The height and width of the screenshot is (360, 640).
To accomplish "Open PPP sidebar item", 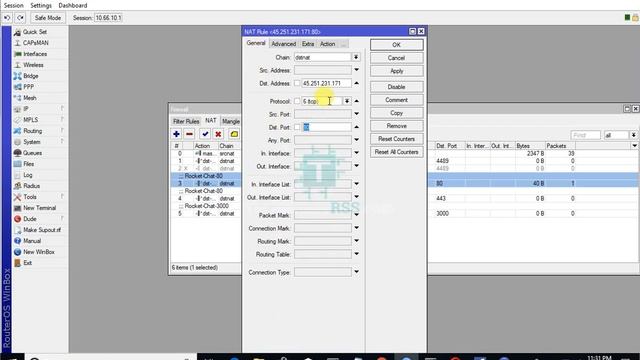I will pyautogui.click(x=29, y=87).
